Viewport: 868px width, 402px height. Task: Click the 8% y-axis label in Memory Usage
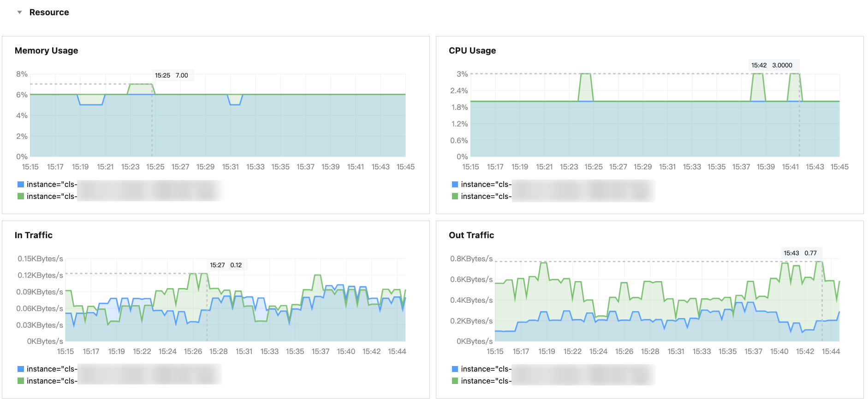coord(22,74)
